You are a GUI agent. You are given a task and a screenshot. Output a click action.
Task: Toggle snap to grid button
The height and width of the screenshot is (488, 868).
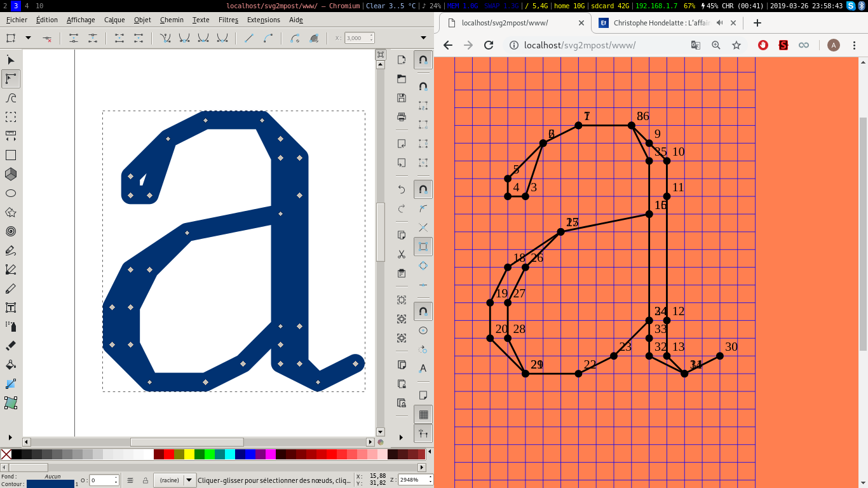point(423,415)
